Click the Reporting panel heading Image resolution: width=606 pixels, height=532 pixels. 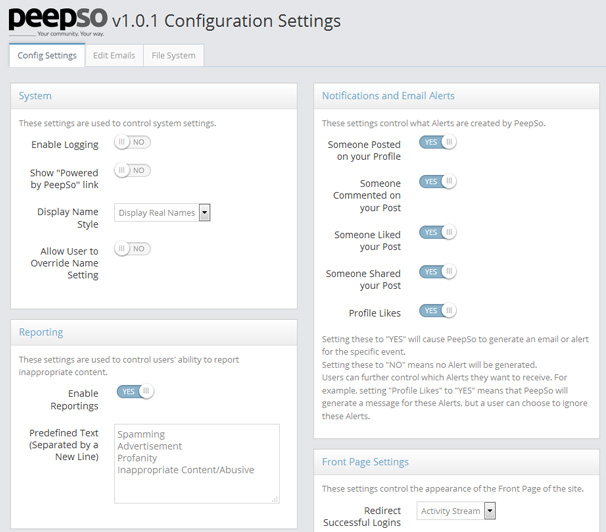pos(41,332)
